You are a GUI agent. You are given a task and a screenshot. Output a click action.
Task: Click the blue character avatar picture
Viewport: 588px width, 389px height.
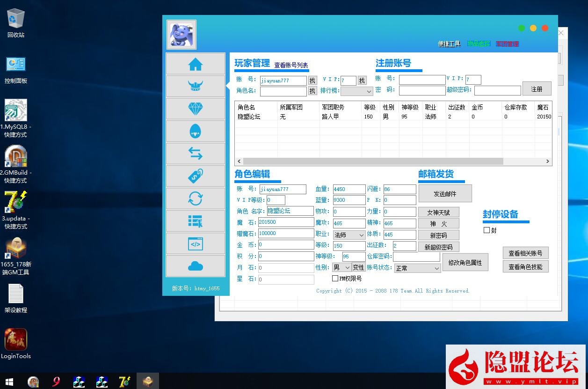(181, 35)
